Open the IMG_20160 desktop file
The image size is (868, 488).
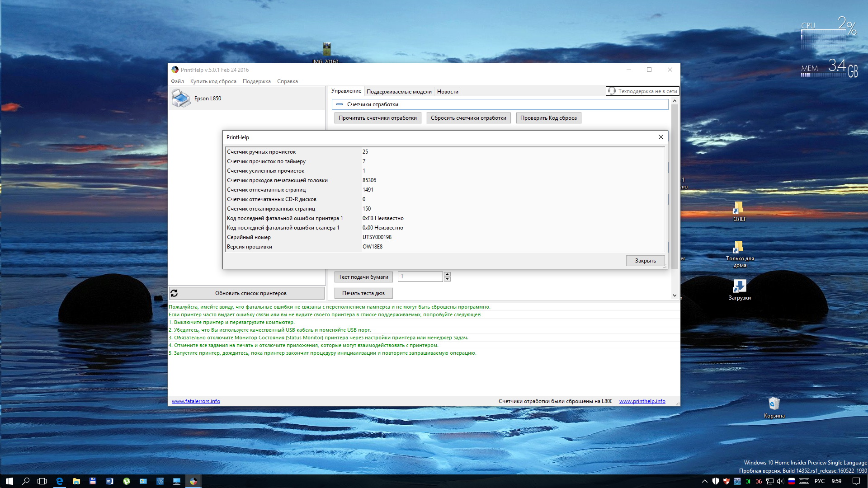[327, 53]
